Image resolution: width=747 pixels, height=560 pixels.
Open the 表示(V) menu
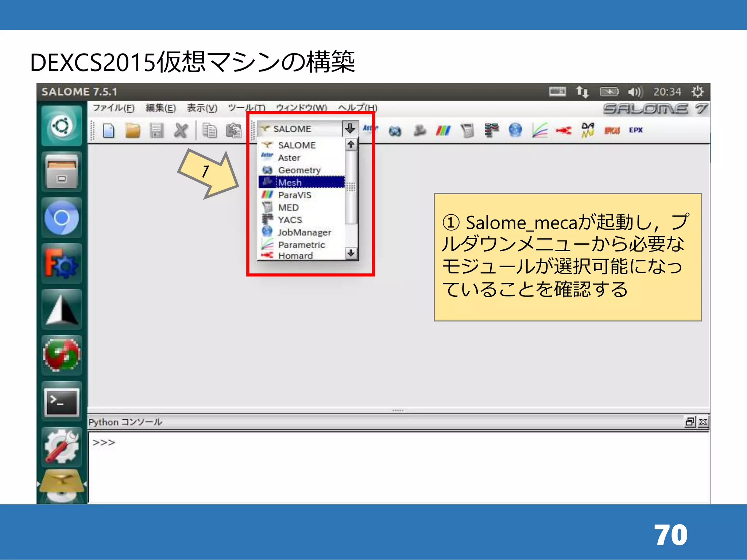click(x=202, y=108)
